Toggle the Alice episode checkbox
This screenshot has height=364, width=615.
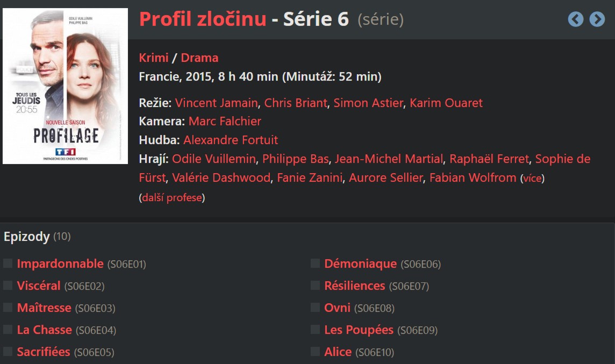(316, 352)
